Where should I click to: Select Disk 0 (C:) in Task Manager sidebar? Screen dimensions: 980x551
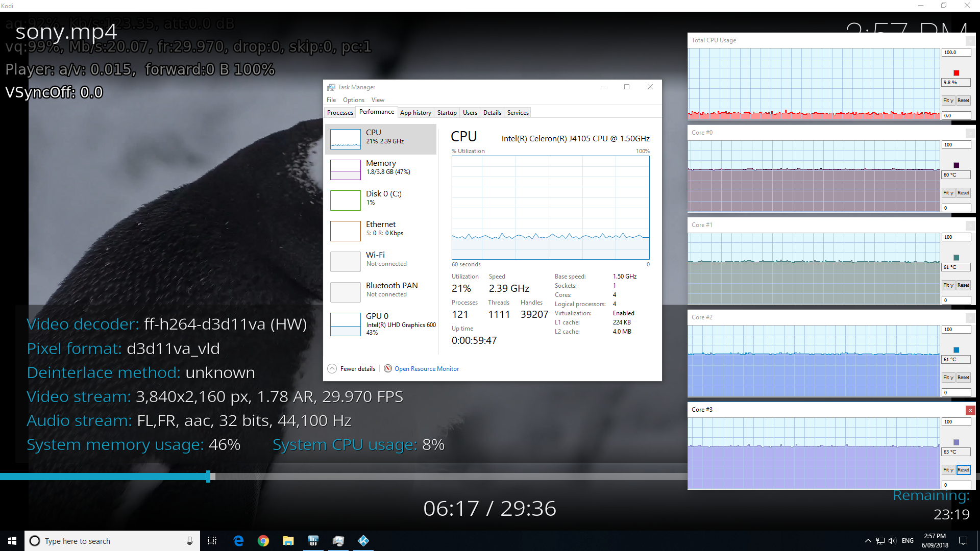[x=381, y=200]
